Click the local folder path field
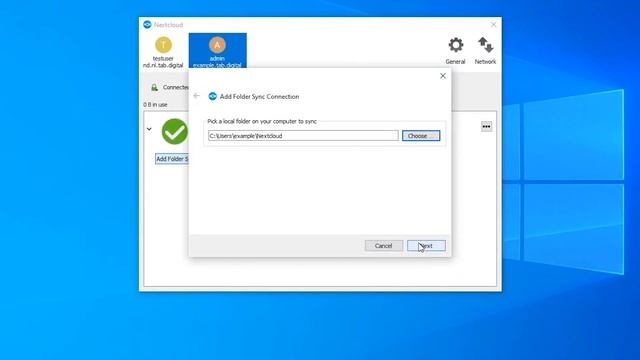This screenshot has height=360, width=640. coord(303,136)
